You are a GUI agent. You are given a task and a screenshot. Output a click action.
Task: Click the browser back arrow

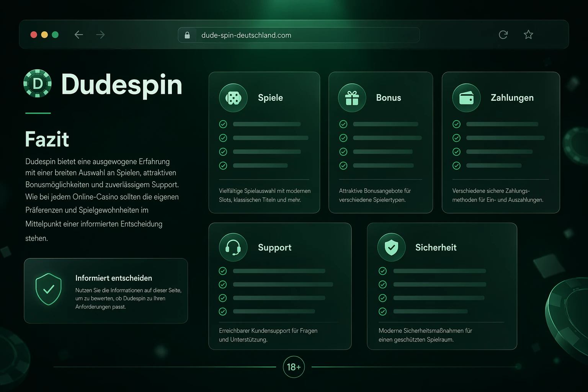79,35
